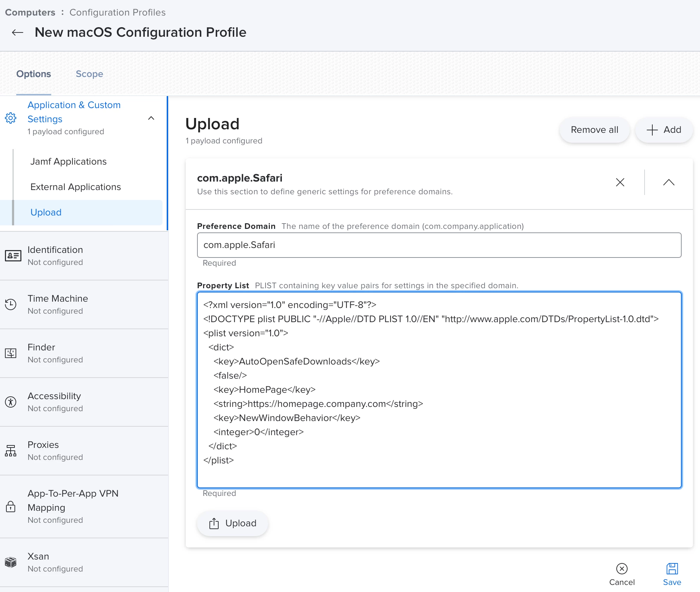
Task: Click the Proxies network icon
Action: (x=11, y=451)
